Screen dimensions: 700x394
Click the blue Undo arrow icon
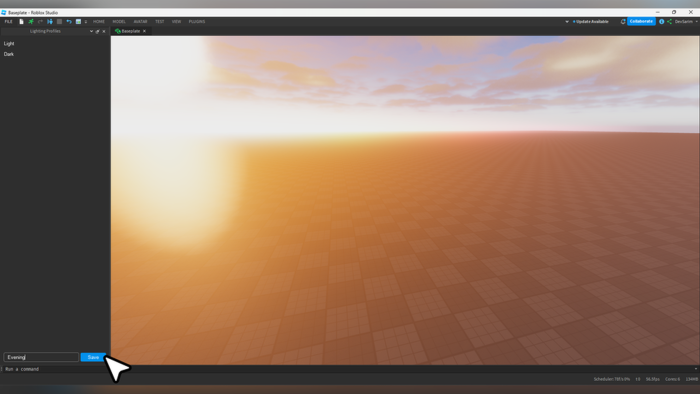click(x=69, y=21)
